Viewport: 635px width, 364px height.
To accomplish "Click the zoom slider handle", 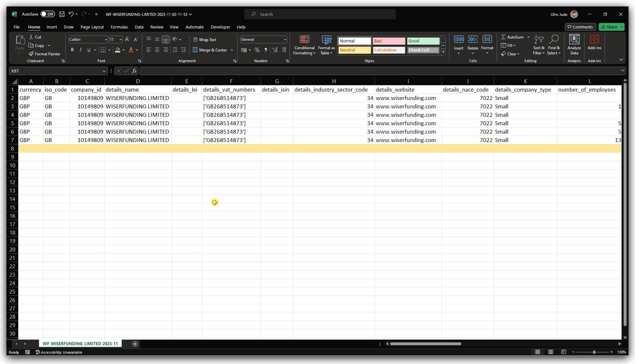I will click(x=594, y=352).
